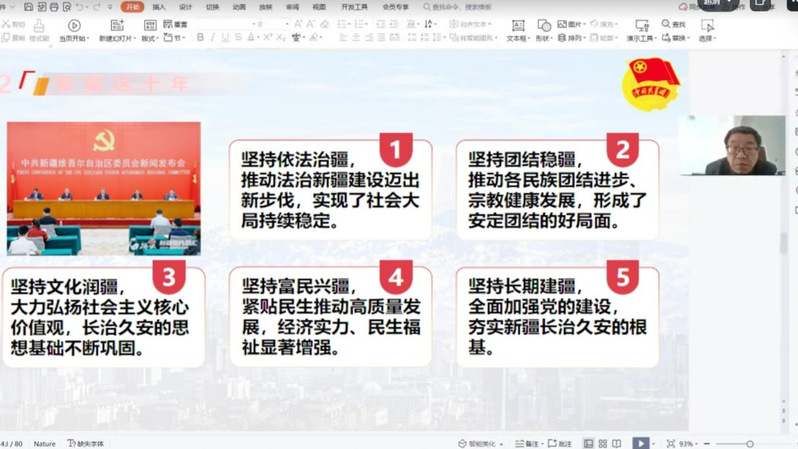Click the press conference photo on slide
Viewport: 798px width, 449px height.
point(103,188)
